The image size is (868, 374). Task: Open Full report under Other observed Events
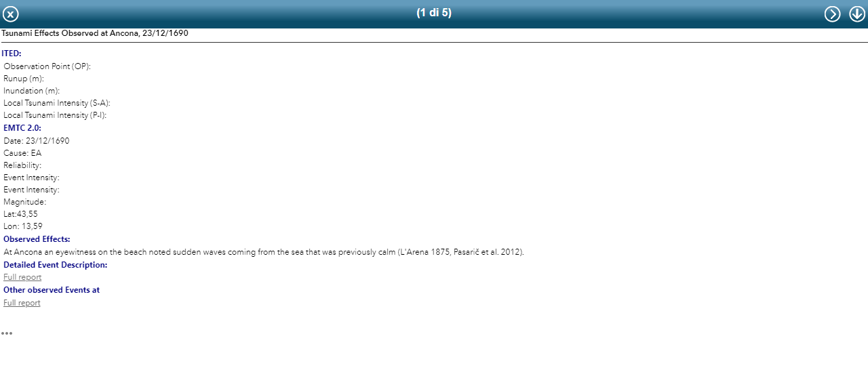tap(22, 303)
